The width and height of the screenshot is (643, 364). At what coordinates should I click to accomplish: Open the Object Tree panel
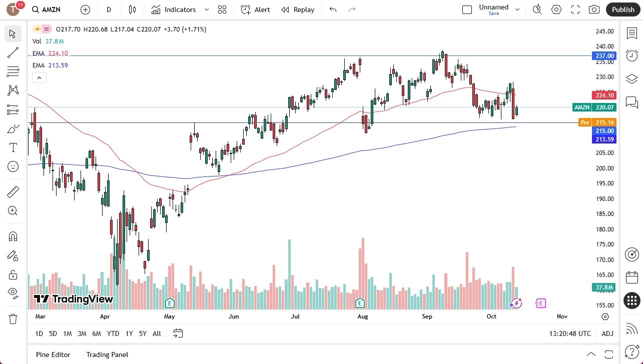pos(631,78)
